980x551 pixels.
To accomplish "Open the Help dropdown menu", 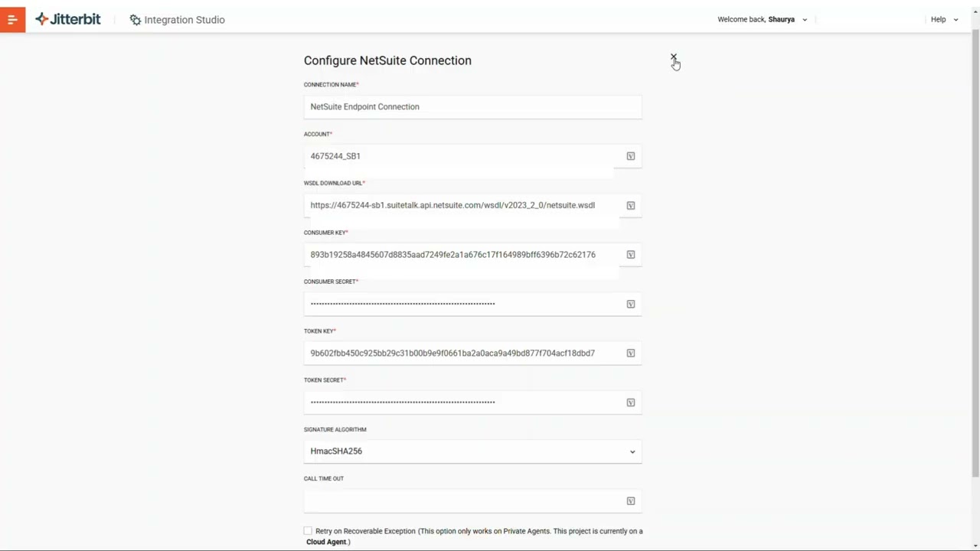I will point(944,19).
